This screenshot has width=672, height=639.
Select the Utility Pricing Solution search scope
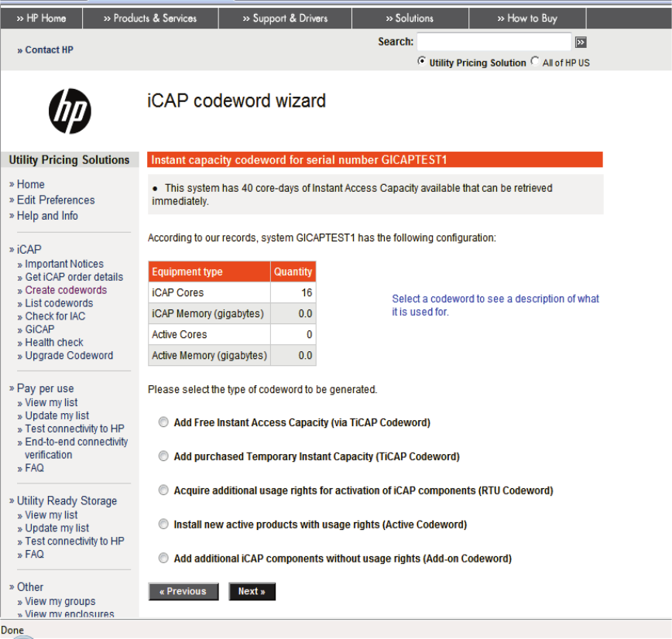pos(422,61)
